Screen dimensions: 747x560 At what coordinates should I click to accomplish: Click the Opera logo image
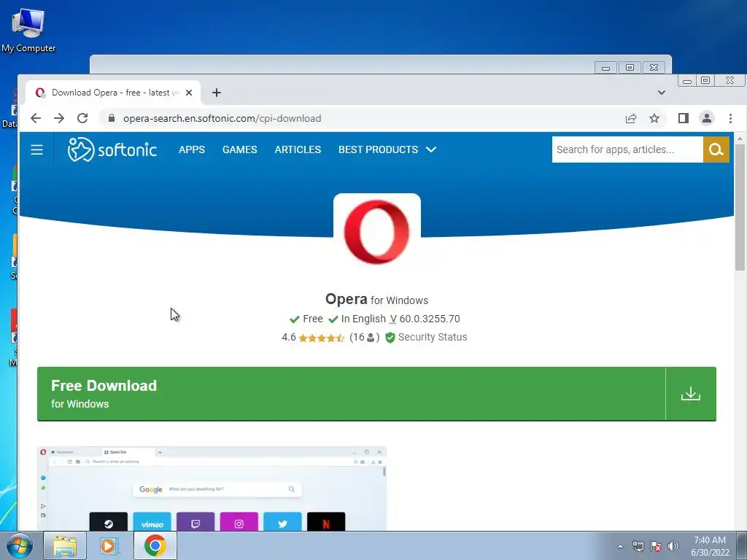click(x=377, y=232)
